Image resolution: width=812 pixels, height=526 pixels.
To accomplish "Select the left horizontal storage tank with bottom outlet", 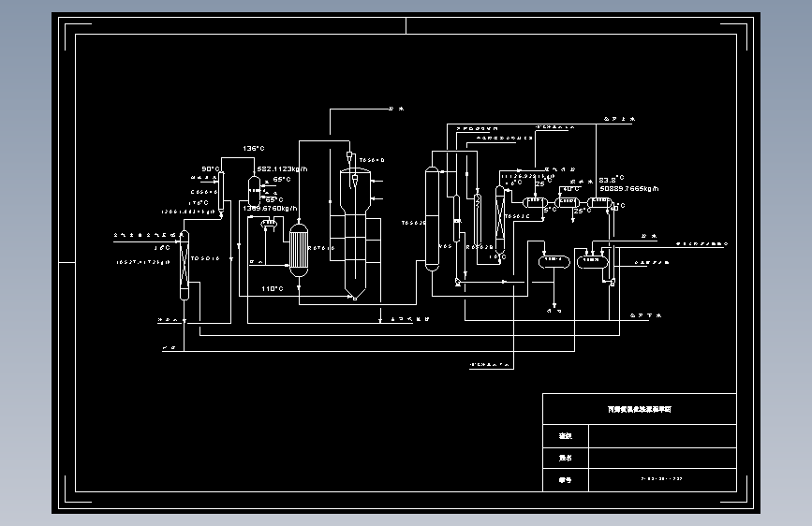I will [x=554, y=262].
